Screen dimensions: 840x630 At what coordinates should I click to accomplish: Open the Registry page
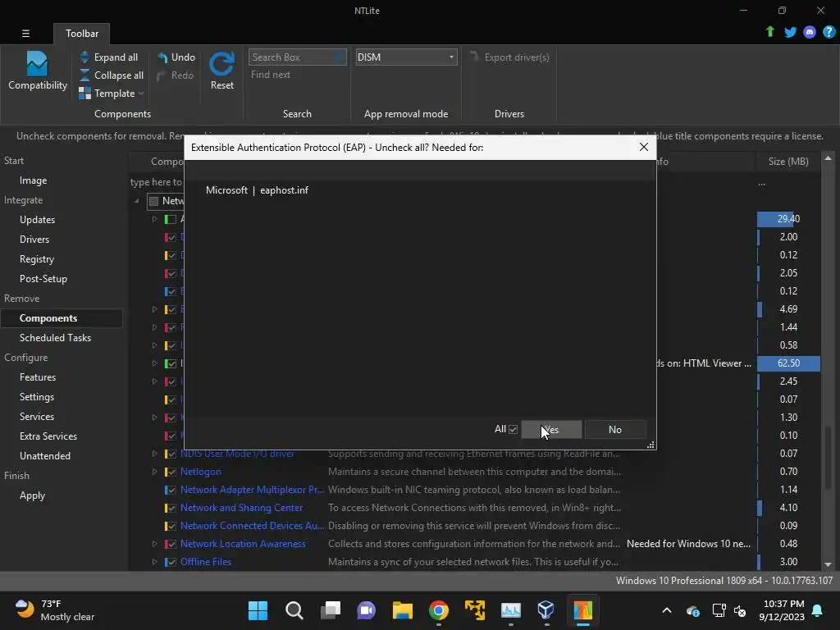[37, 259]
